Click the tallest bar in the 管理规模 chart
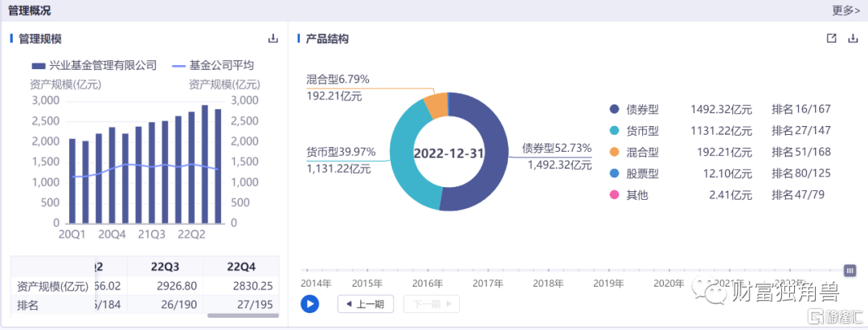 (205, 164)
